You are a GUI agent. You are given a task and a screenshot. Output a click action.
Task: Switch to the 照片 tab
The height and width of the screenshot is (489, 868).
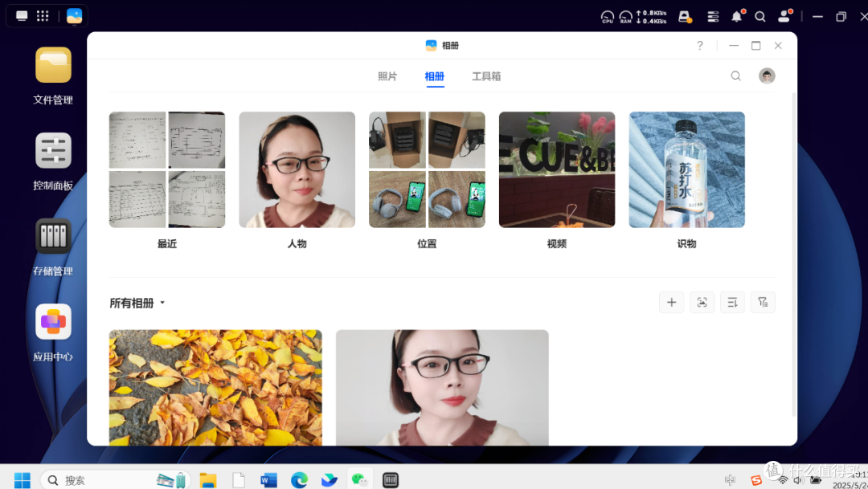click(x=387, y=76)
